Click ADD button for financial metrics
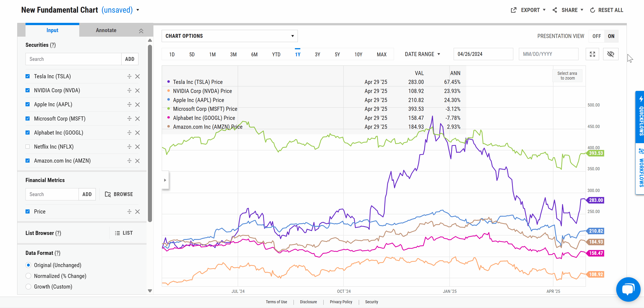This screenshot has height=308, width=644. [87, 194]
